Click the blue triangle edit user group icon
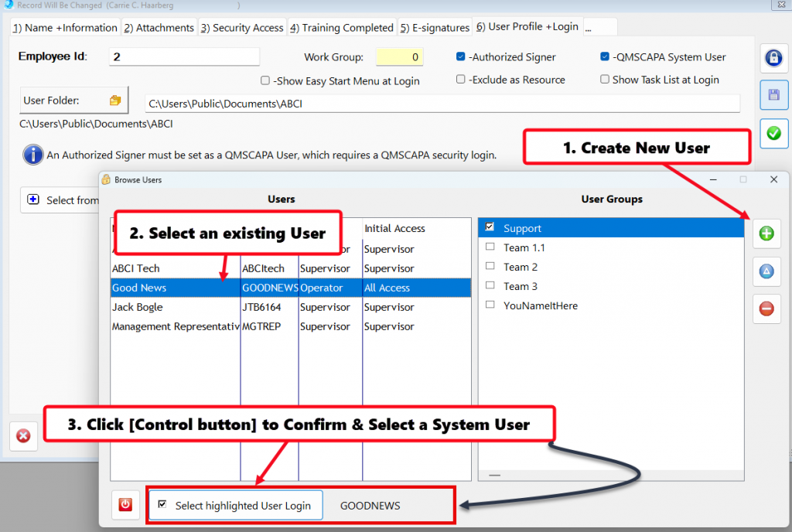The image size is (792, 532). [x=766, y=271]
